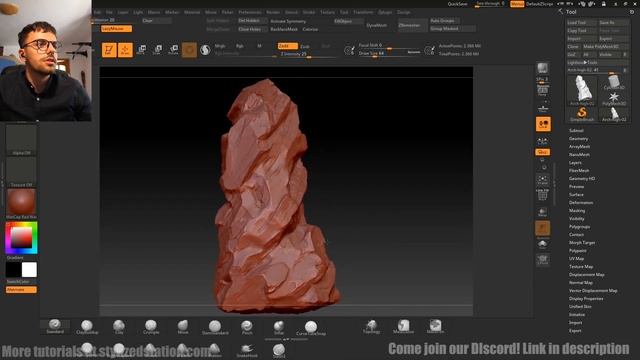640x360 pixels.
Task: Click the BPR render icon
Action: 542,68
